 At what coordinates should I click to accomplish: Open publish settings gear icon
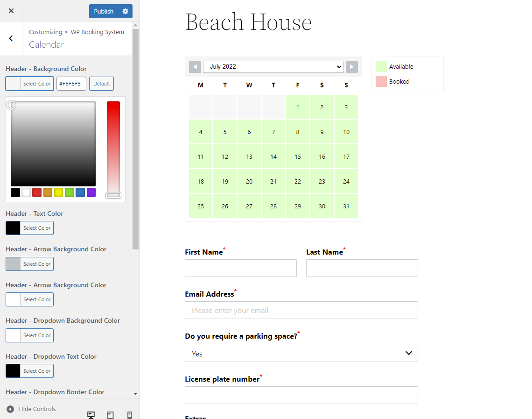[x=126, y=11]
